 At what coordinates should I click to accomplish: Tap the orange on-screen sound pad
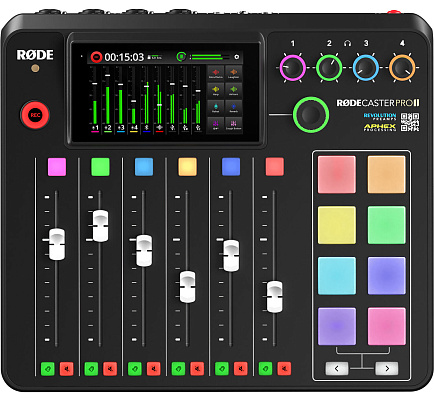point(233,73)
